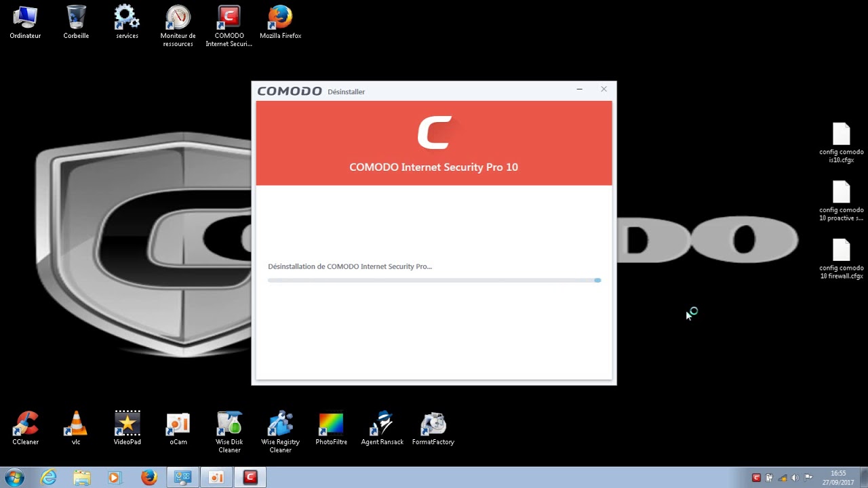Select Moniteur de ressources shortcut
This screenshot has width=868, height=488.
tap(178, 26)
